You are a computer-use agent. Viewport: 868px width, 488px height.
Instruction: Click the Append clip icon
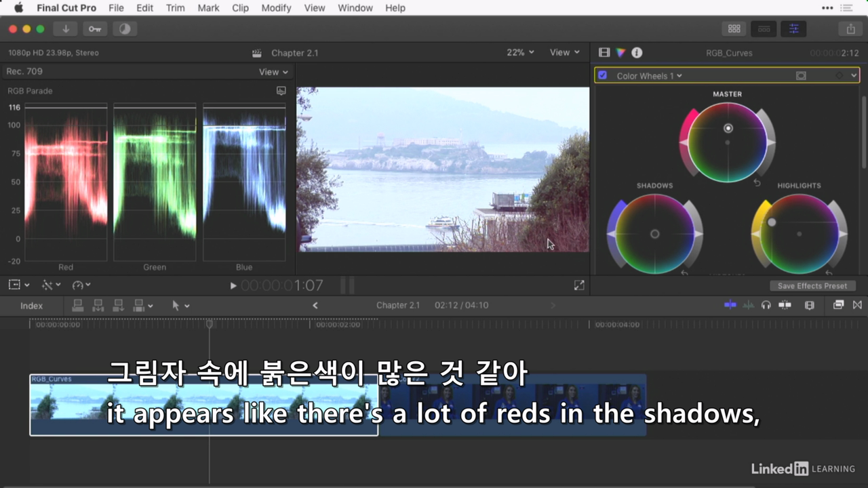[119, 306]
